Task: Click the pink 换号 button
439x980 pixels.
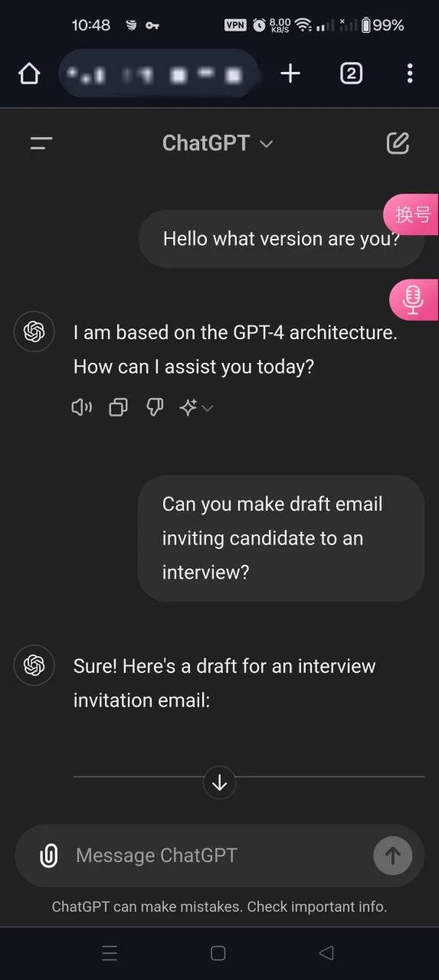Action: coord(412,214)
